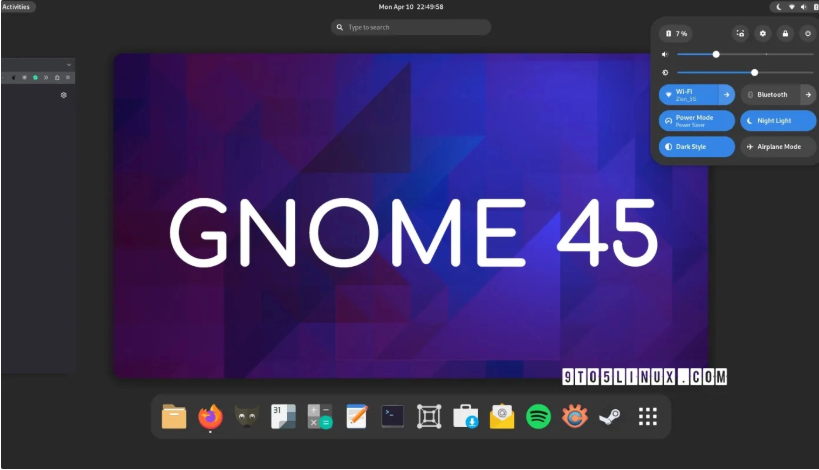
Task: Mute sound via the speaker icon
Action: point(665,54)
